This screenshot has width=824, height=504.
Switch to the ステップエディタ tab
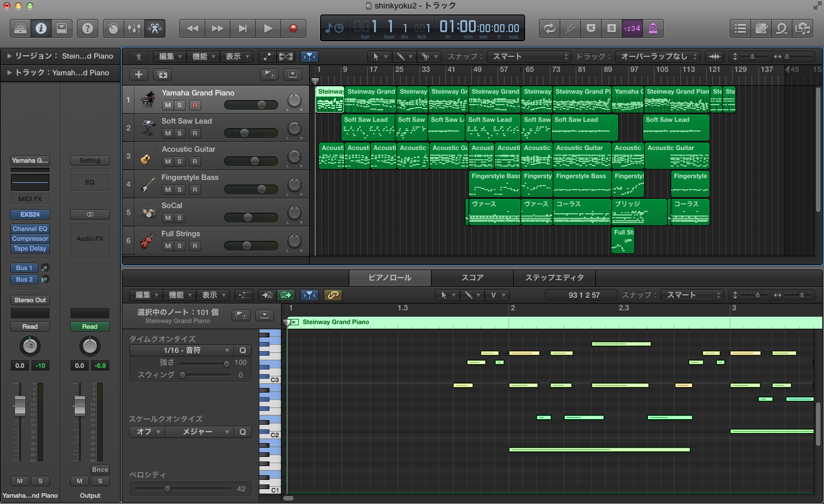pos(555,278)
